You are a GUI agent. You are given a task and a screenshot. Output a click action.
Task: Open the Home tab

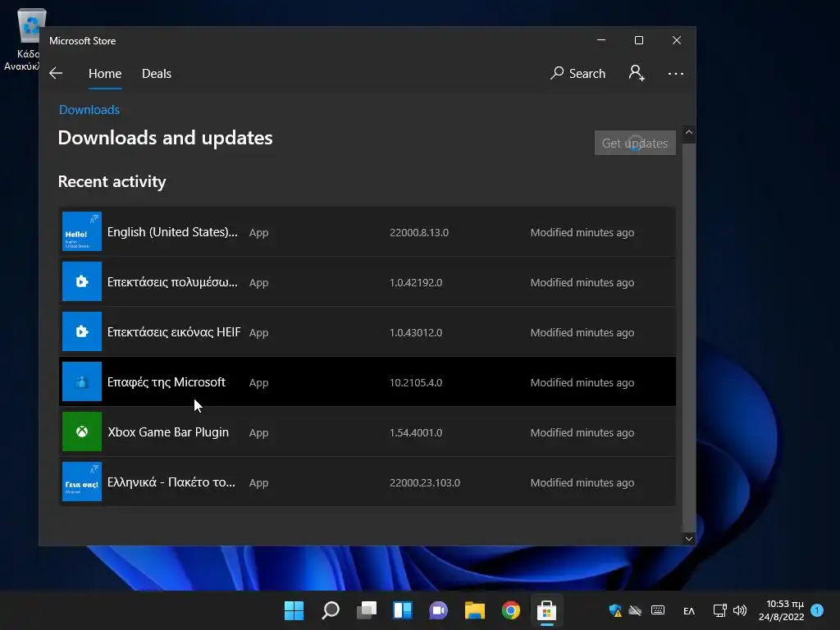pos(105,73)
